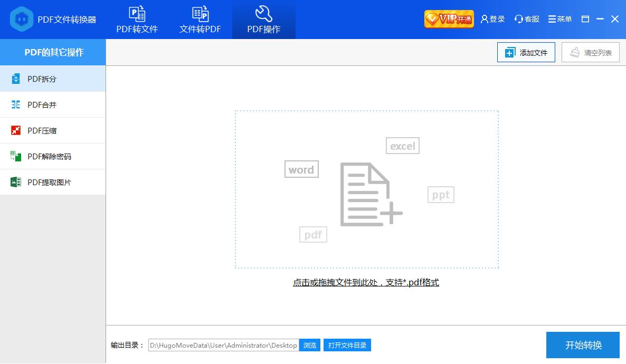Minimize the converter window

pyautogui.click(x=600, y=19)
